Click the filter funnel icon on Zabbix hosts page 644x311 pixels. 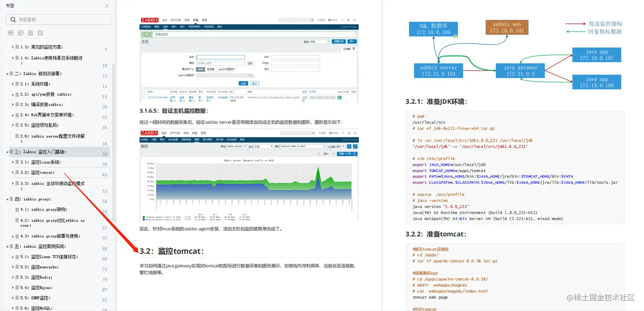click(x=354, y=49)
